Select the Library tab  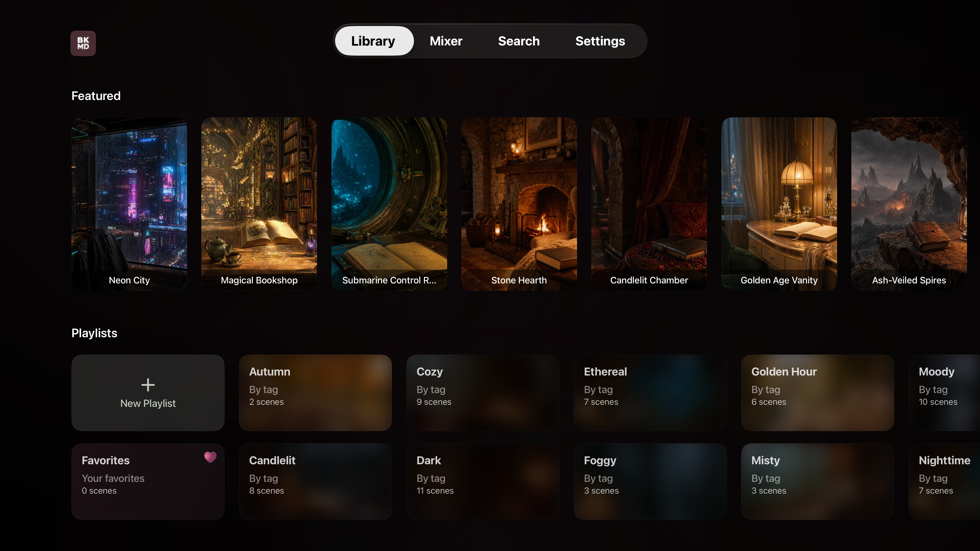click(374, 41)
